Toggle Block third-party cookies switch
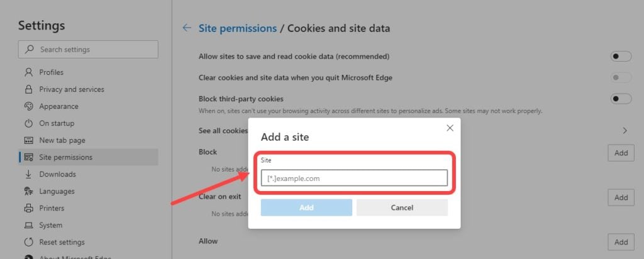 point(621,99)
